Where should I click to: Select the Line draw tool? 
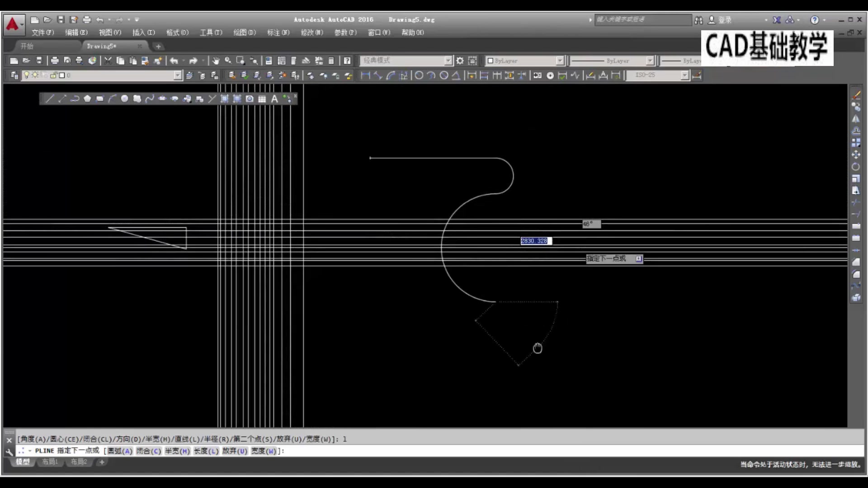click(50, 99)
